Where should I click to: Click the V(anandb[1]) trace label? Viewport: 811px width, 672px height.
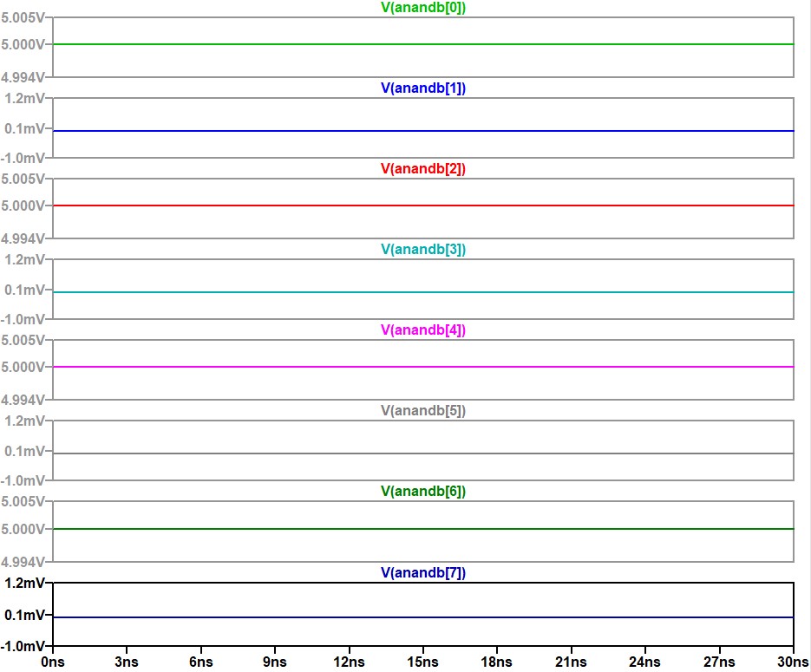click(x=423, y=88)
